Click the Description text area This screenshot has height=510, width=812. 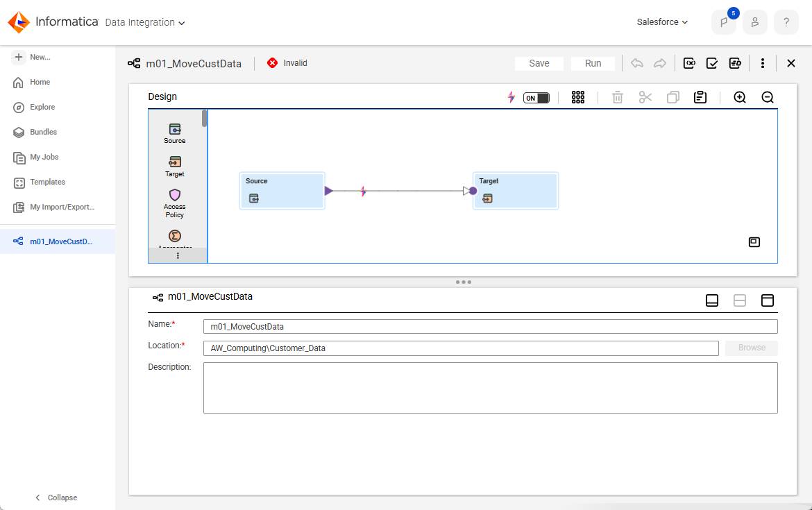[491, 388]
